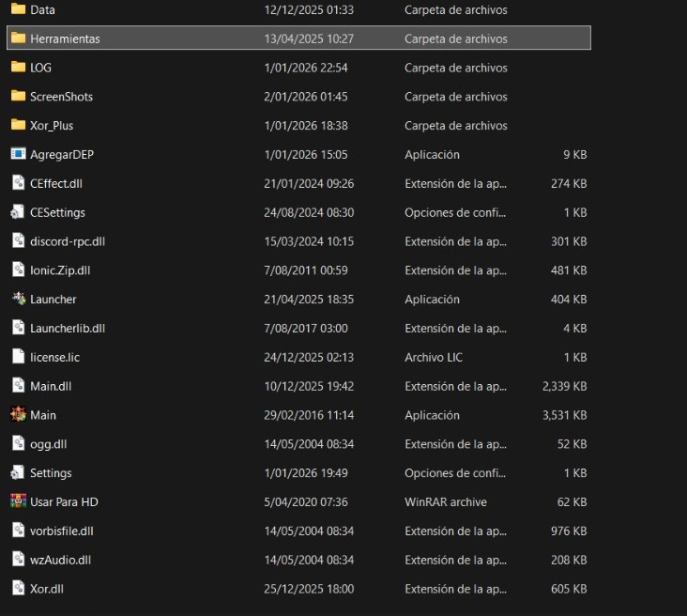Click the AgregarDEP application icon
Image resolution: width=687 pixels, height=616 pixels.
pyautogui.click(x=18, y=154)
